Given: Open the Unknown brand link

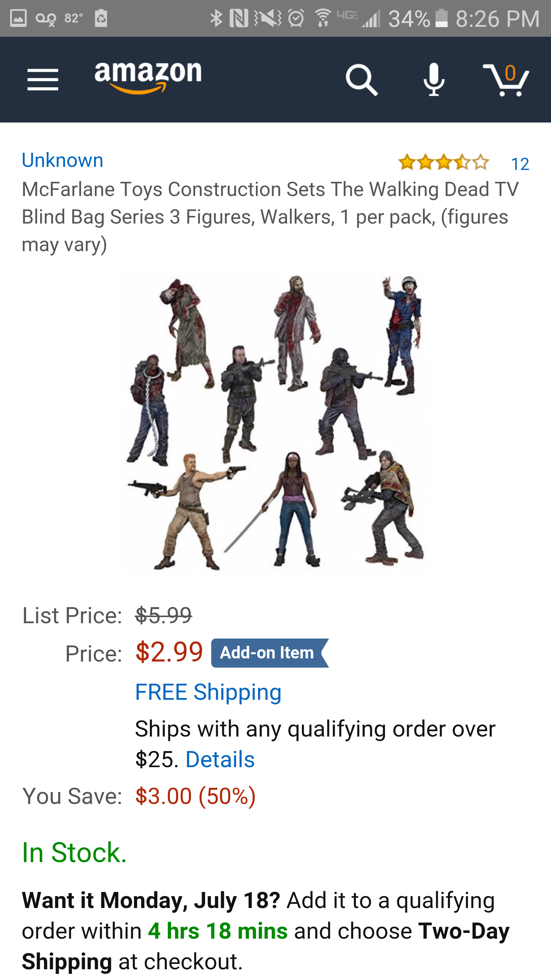Looking at the screenshot, I should (x=63, y=160).
